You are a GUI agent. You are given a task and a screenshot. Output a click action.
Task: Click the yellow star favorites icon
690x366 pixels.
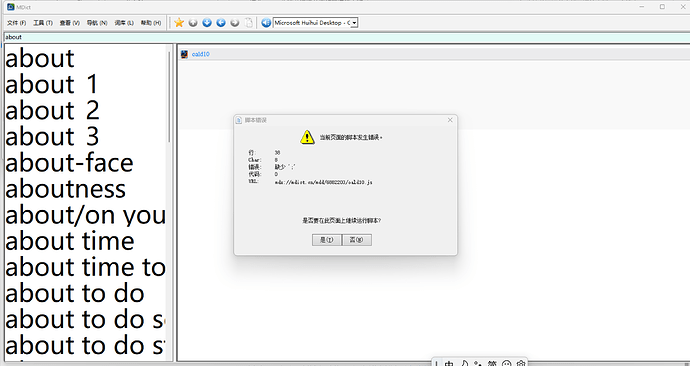pos(179,23)
